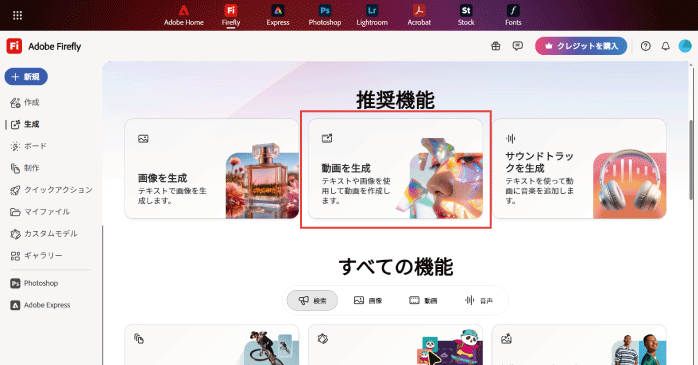Open notifications bell icon

(x=666, y=46)
